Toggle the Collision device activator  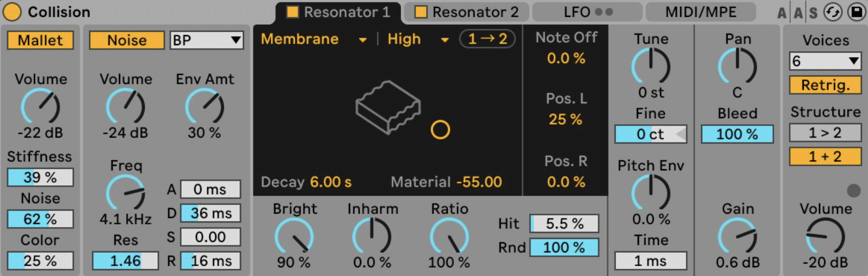coord(12,12)
